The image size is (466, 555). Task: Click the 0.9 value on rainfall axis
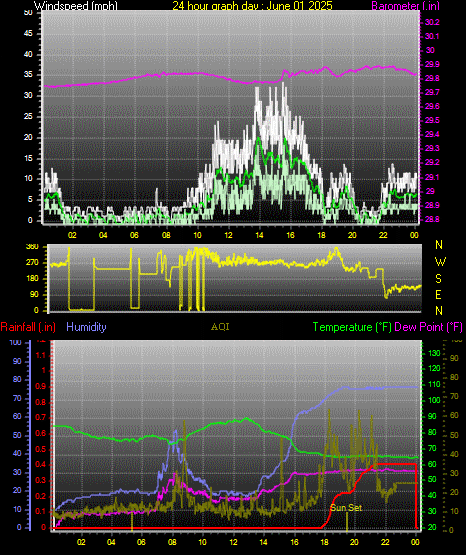pos(41,387)
